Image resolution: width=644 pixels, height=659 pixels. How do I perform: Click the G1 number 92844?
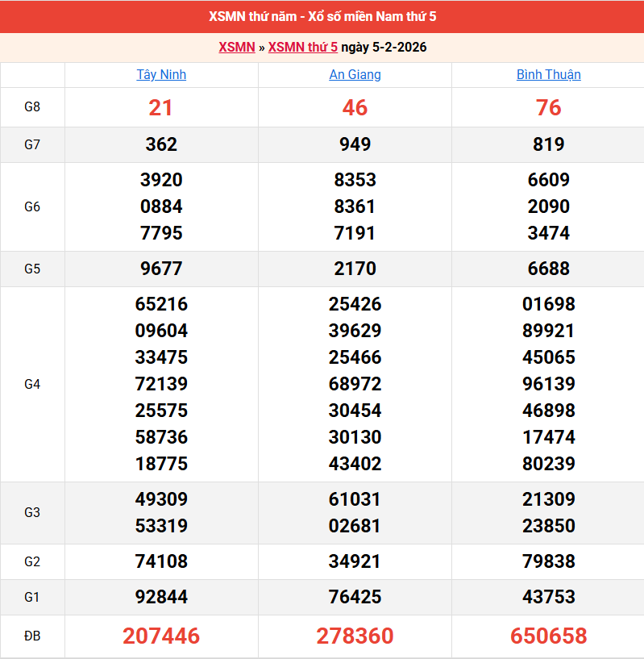[161, 597]
